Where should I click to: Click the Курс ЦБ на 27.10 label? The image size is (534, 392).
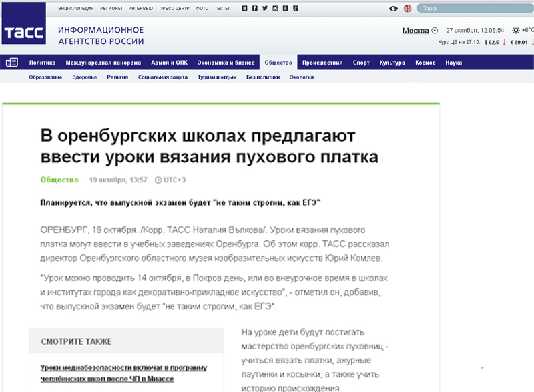coord(459,42)
